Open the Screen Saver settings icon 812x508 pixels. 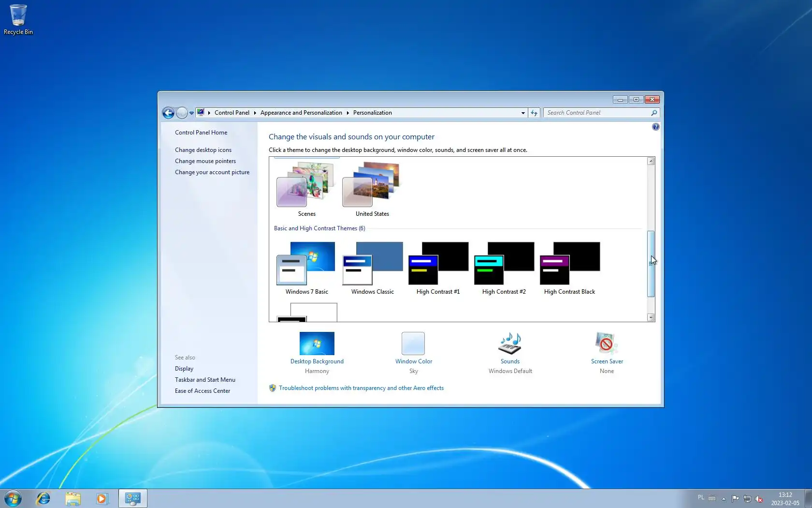[606, 344]
